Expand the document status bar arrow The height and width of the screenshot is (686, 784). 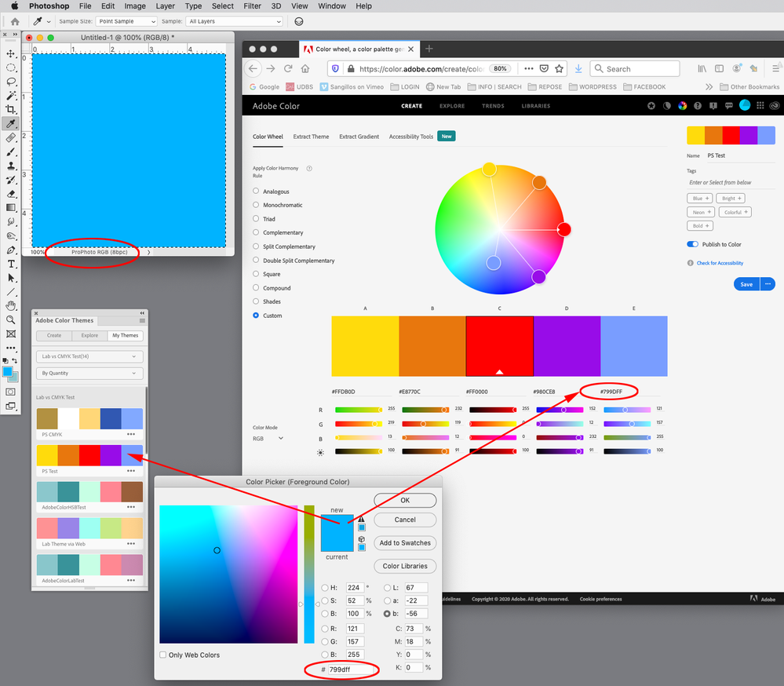[x=148, y=252]
